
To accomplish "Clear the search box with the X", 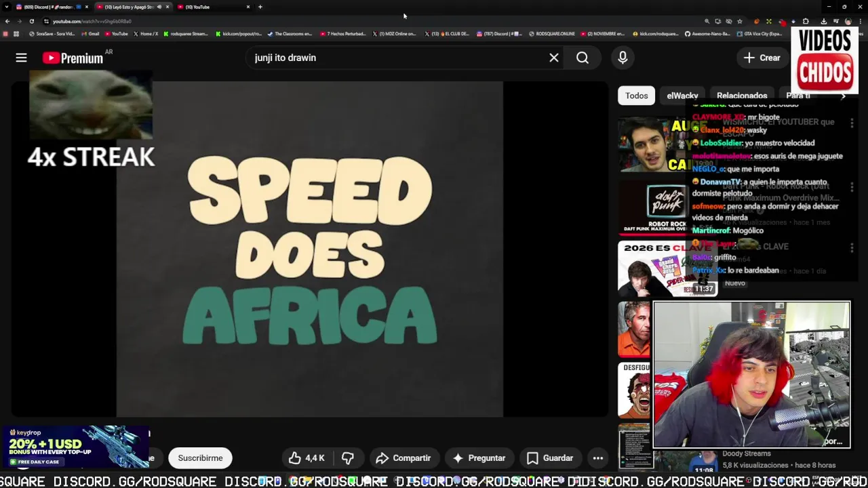I will click(554, 58).
